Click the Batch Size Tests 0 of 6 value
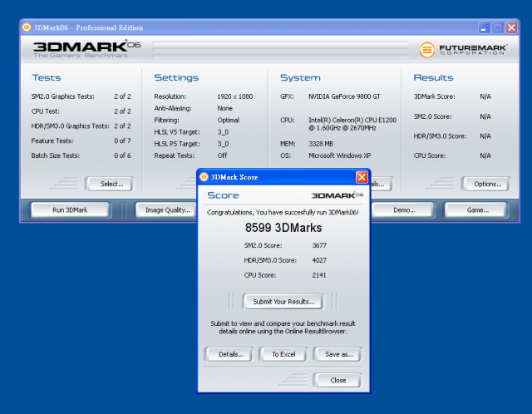This screenshot has height=414, width=532. pos(122,155)
